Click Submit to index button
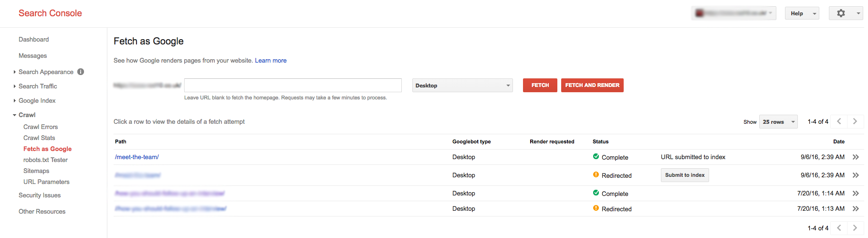 (x=684, y=175)
